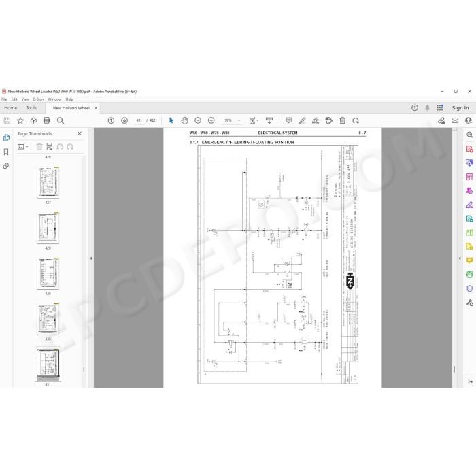
Task: Open More Tools wrench in the right pane
Action: coord(470,303)
